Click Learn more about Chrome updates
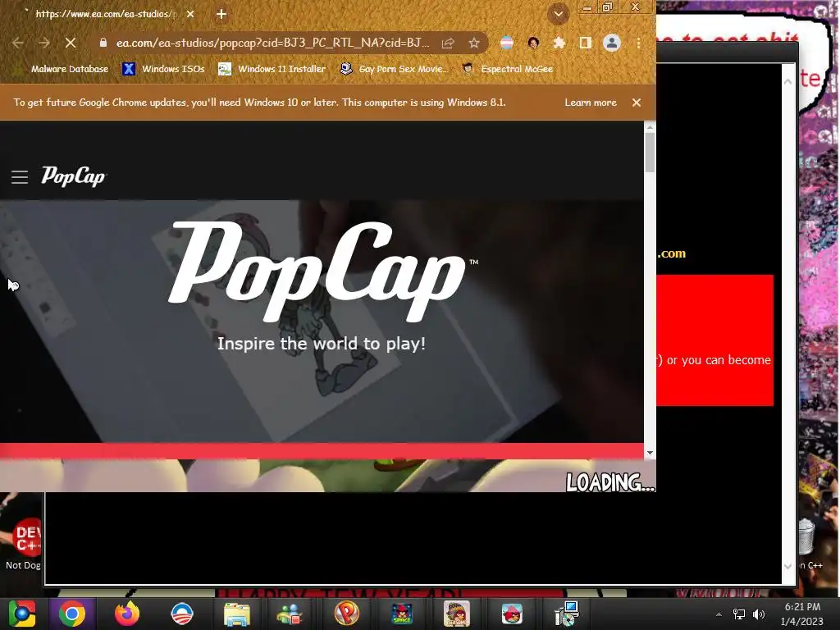This screenshot has height=630, width=840. (591, 103)
